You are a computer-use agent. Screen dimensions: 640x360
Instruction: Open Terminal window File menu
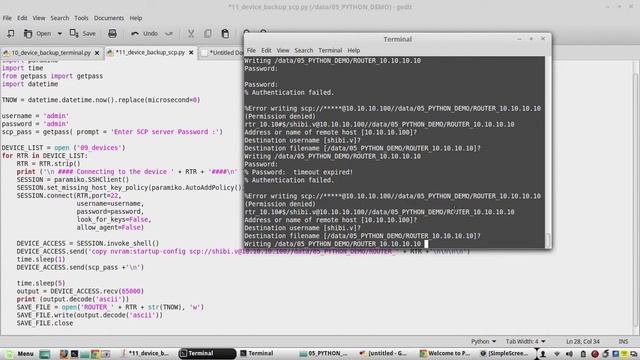pos(251,51)
